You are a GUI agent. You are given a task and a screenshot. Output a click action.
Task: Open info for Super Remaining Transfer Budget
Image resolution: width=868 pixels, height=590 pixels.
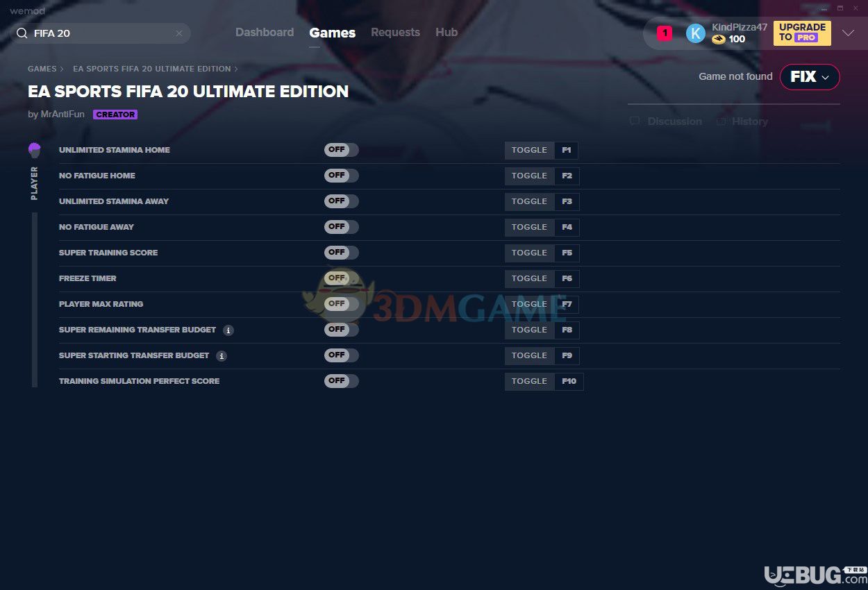[x=228, y=330]
